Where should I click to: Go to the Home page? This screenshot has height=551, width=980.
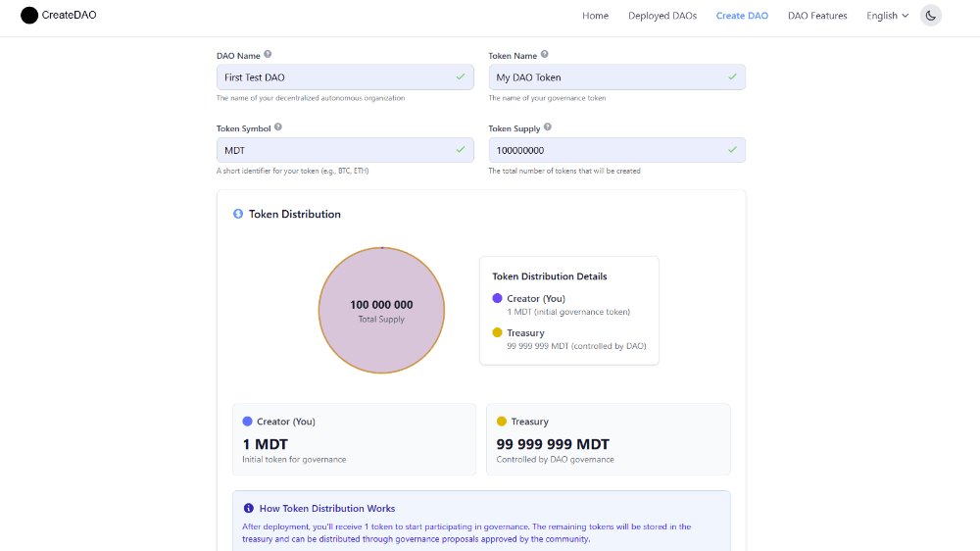pyautogui.click(x=595, y=16)
